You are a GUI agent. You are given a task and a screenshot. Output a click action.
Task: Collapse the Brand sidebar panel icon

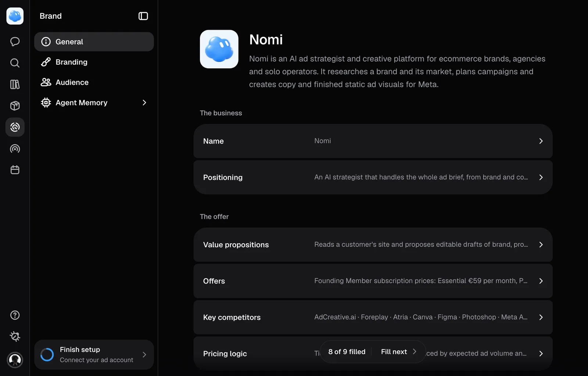(143, 16)
